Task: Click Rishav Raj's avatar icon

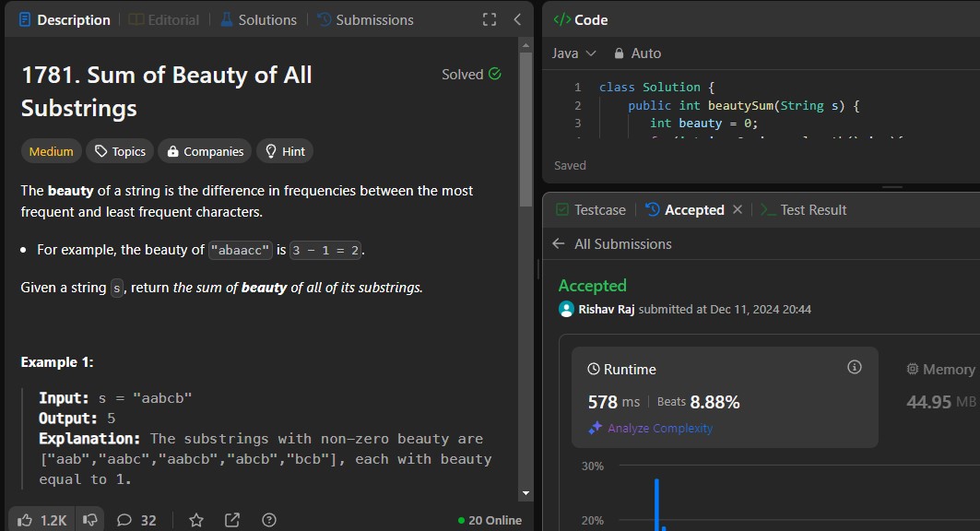Action: click(566, 309)
